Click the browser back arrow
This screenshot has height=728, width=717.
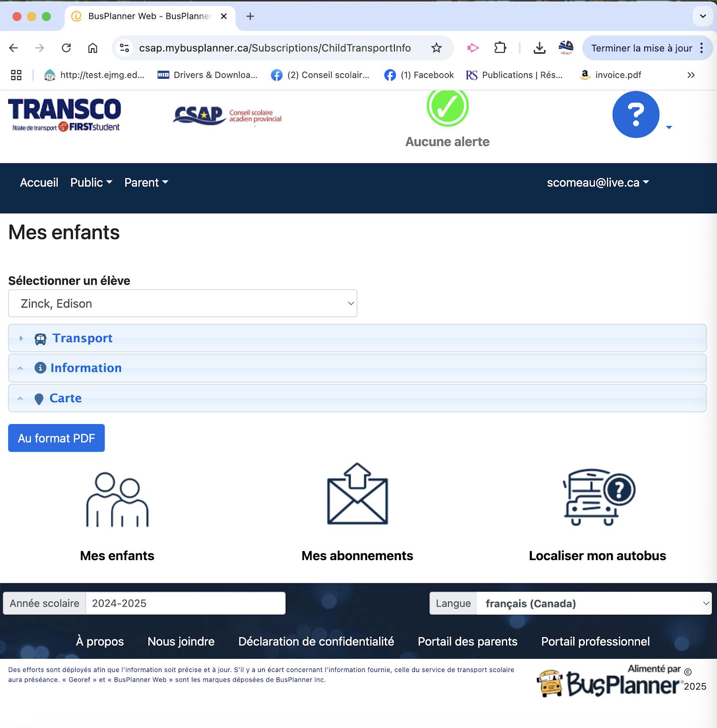pos(14,48)
